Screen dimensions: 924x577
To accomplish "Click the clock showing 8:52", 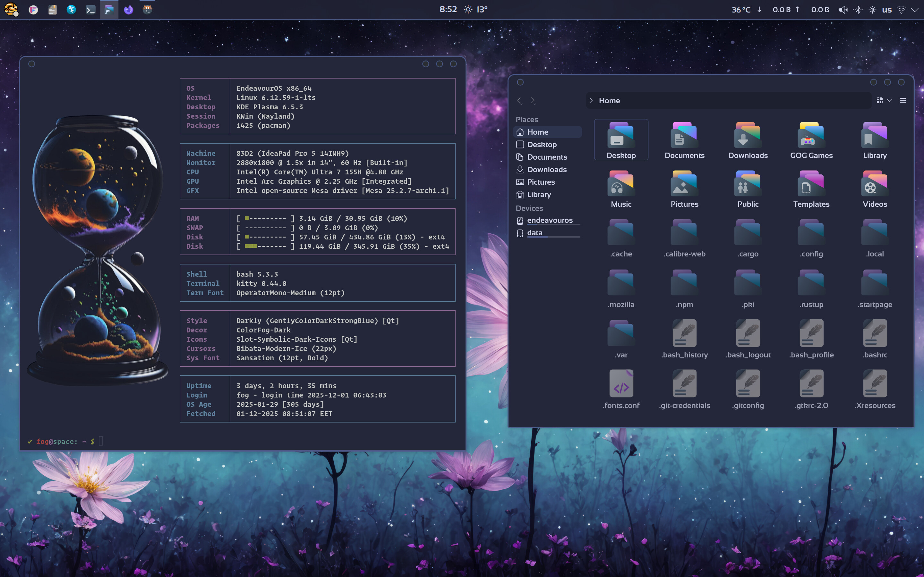I will pos(448,10).
